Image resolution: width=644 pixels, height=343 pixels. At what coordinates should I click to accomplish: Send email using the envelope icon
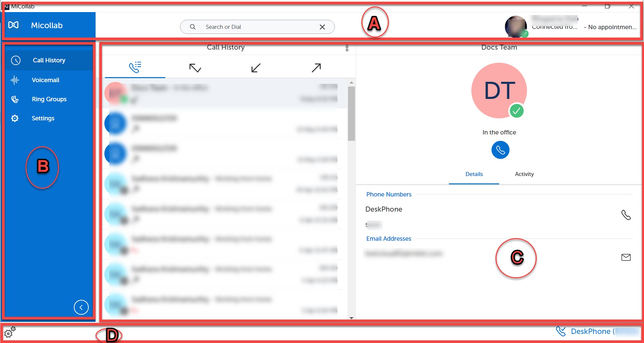(x=626, y=257)
